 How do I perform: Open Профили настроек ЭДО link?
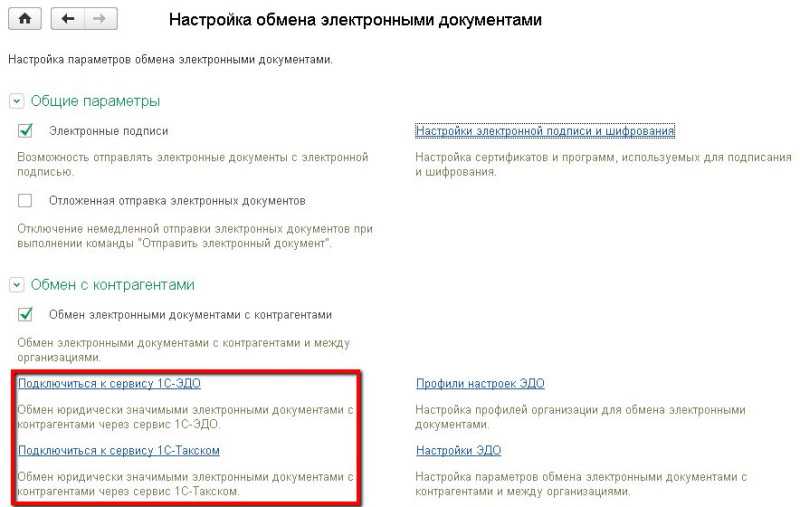[x=480, y=384]
